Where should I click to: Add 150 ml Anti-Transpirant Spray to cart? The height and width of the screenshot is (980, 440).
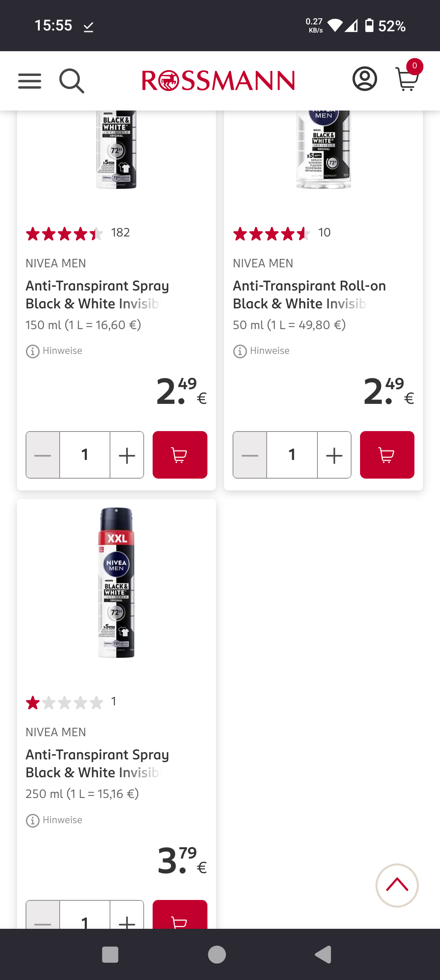coord(180,455)
